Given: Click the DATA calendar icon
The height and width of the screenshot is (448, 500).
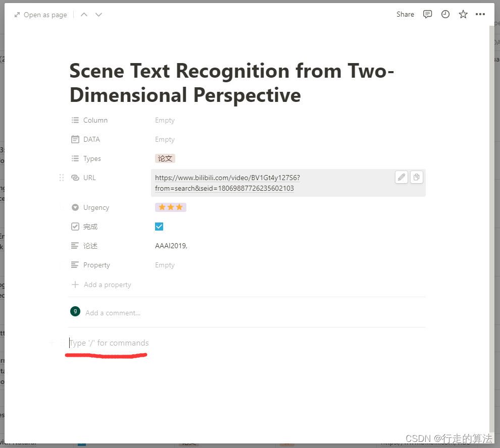Looking at the screenshot, I should point(75,139).
